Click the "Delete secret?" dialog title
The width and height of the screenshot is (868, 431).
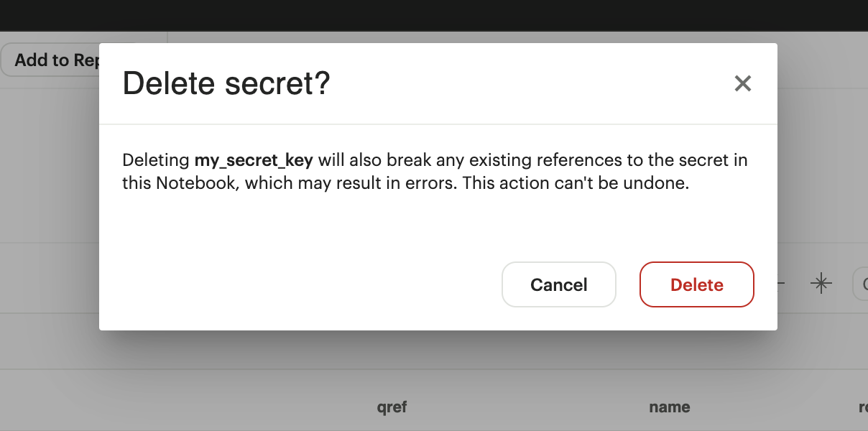(x=226, y=83)
